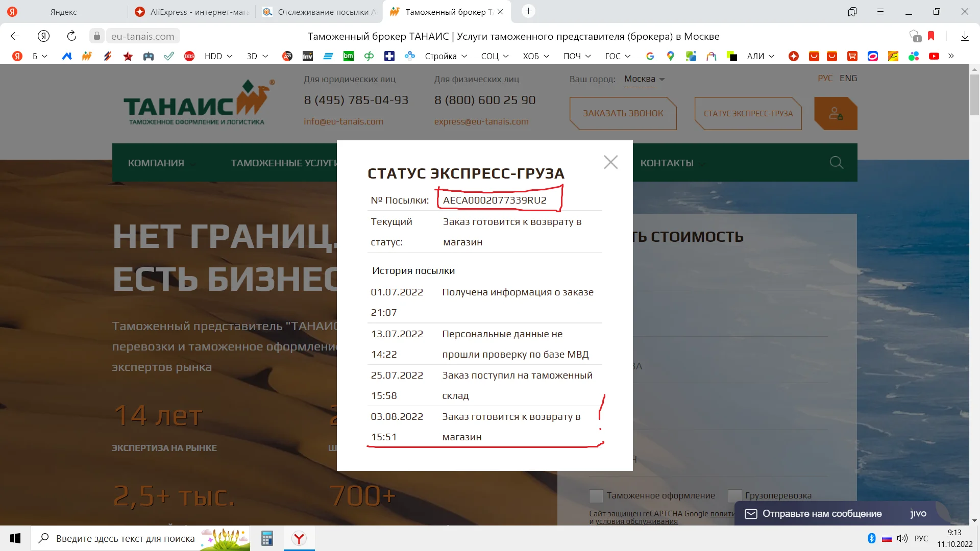Screen dimensions: 980x551
Task: Switch site language to ENG
Action: pos(848,78)
